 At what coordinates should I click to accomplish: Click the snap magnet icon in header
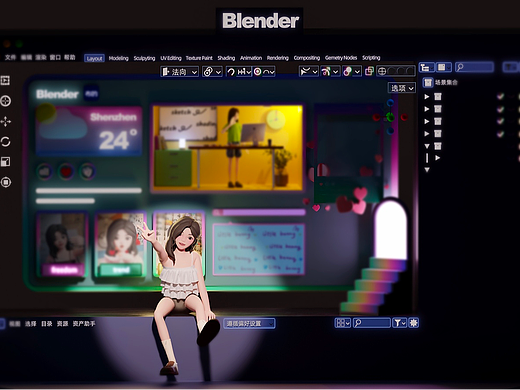click(x=231, y=72)
